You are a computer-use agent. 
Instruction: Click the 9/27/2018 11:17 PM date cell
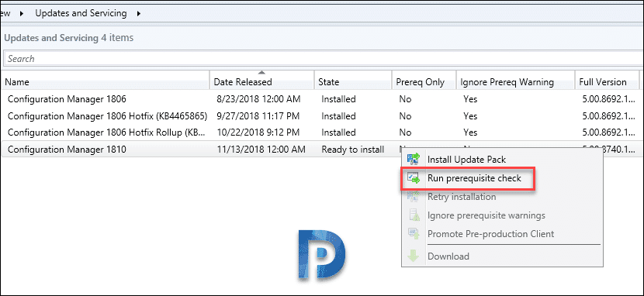(258, 116)
